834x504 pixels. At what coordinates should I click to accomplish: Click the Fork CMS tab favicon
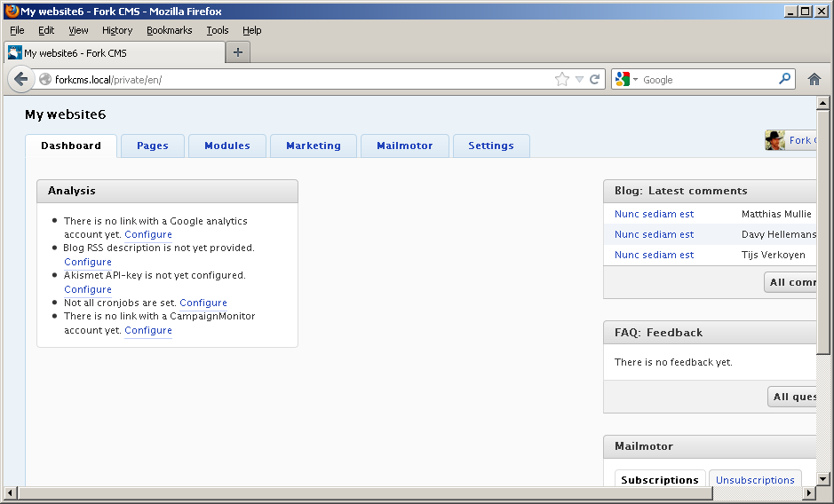[x=15, y=53]
